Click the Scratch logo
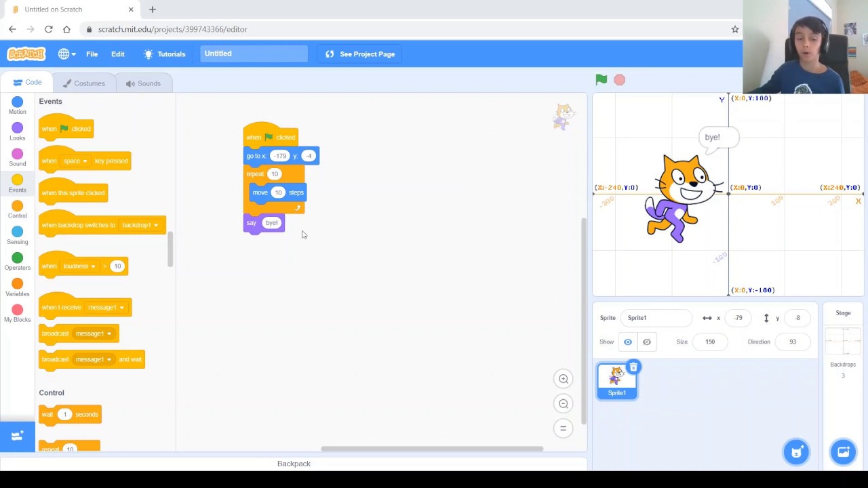The height and width of the screenshot is (488, 868). click(26, 54)
